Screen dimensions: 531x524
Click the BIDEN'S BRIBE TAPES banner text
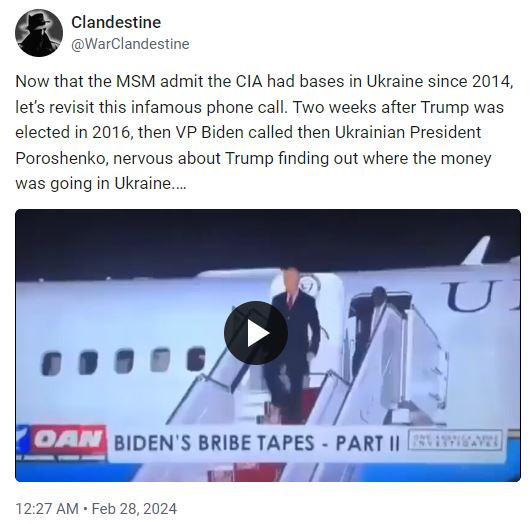click(257, 443)
